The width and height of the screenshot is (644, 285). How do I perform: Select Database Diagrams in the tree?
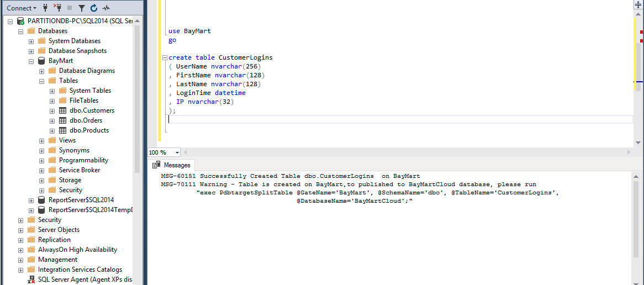click(x=87, y=71)
